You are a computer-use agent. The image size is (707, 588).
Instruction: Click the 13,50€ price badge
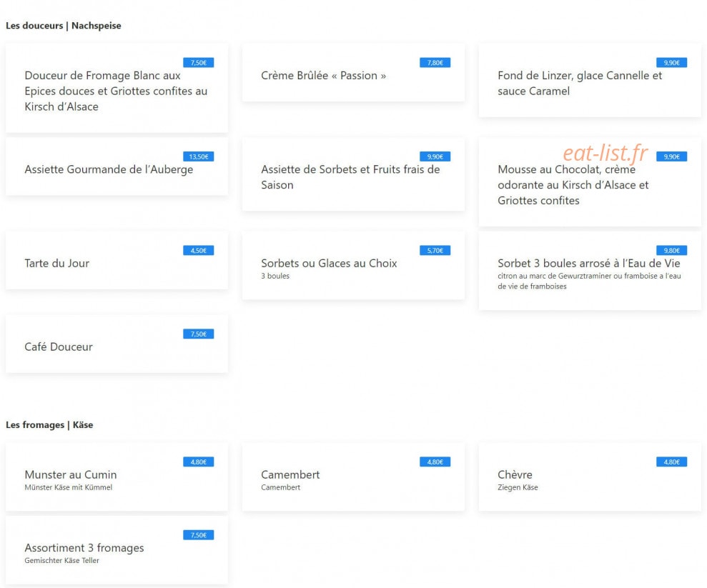pos(199,156)
